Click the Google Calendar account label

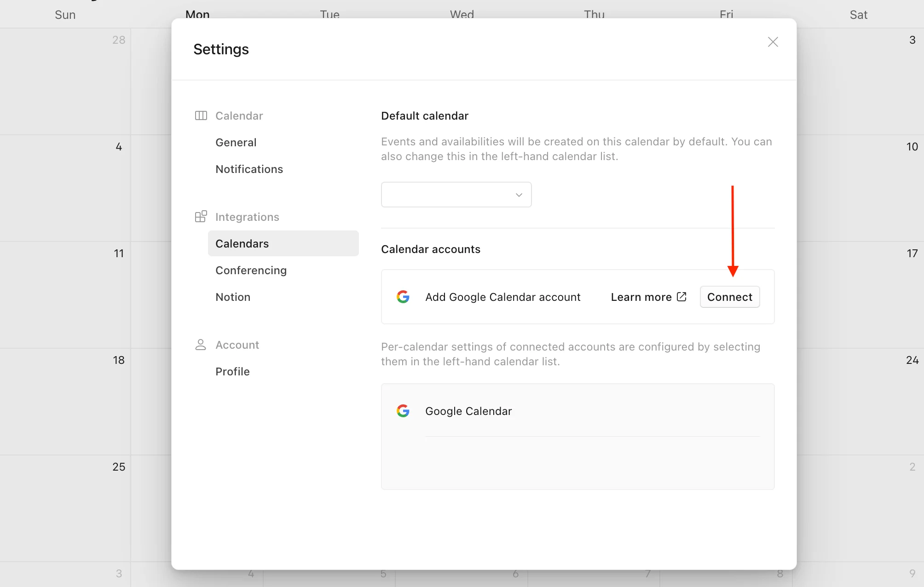click(x=468, y=411)
